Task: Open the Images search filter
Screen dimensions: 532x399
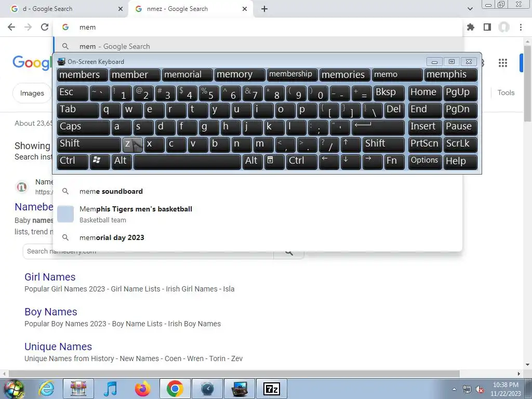Action: tap(32, 93)
